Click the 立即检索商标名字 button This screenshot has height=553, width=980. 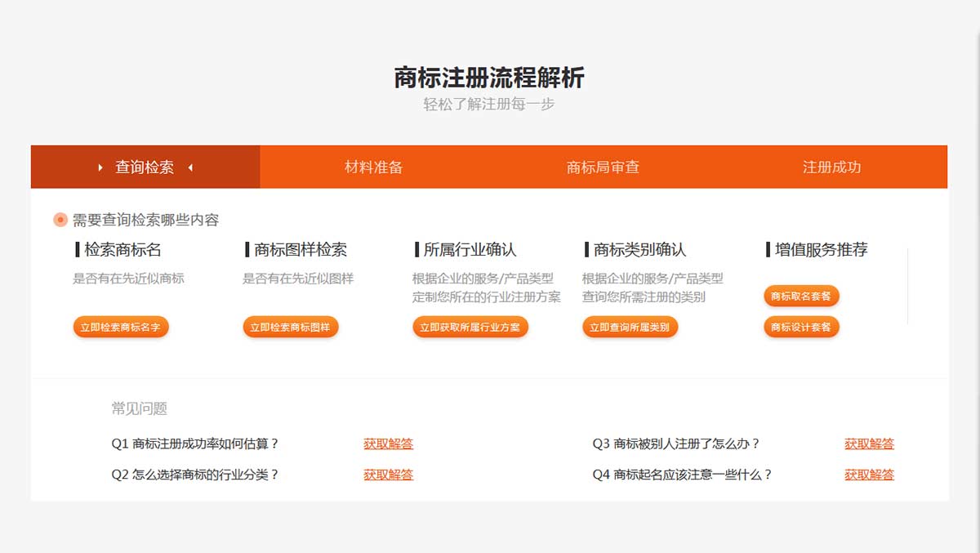(x=121, y=328)
